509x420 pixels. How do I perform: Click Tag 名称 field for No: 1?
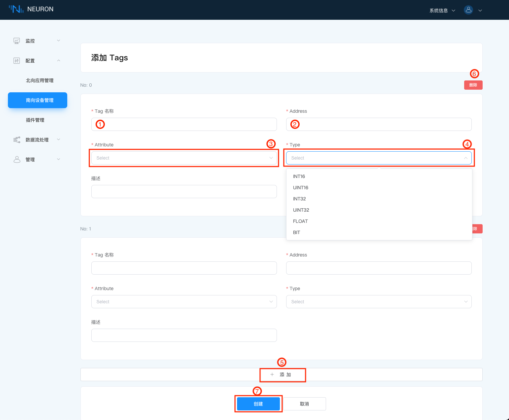point(184,268)
